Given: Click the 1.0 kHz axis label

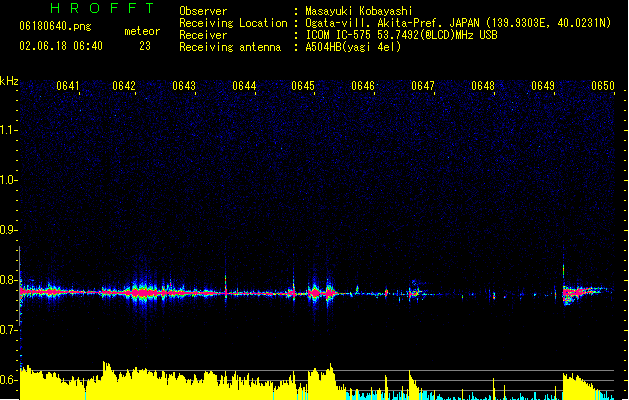Looking at the screenshot, I should point(8,180).
